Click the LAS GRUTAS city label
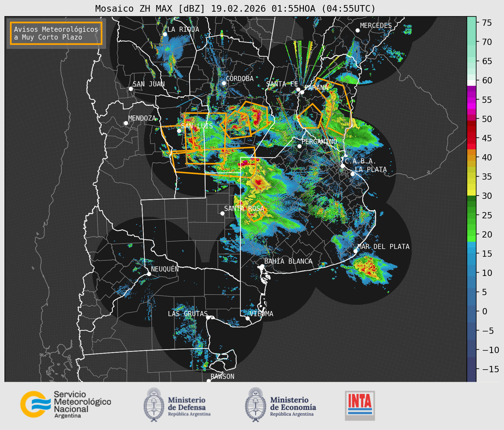Screen dimensions: 504x430 tap(188, 314)
